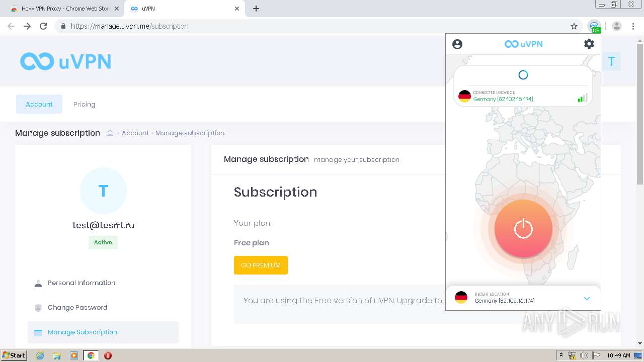Image resolution: width=644 pixels, height=362 pixels.
Task: Open the uVPN popup account profile icon
Action: [457, 44]
